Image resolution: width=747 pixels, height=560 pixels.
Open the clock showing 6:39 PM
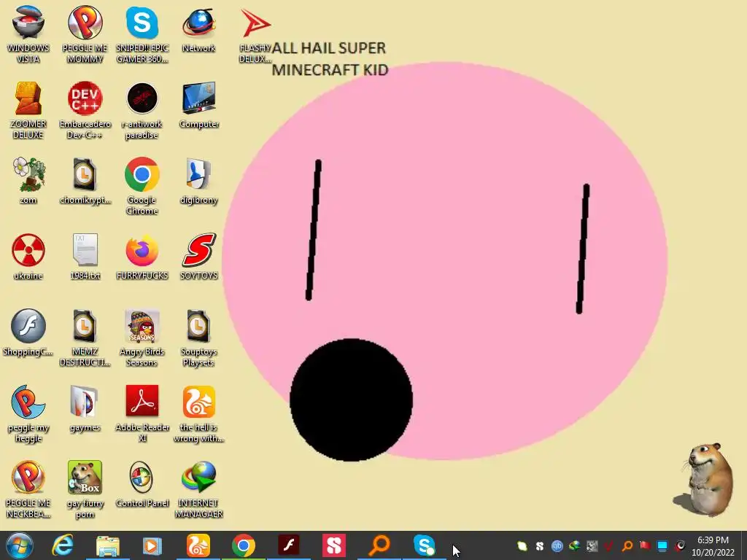(713, 546)
